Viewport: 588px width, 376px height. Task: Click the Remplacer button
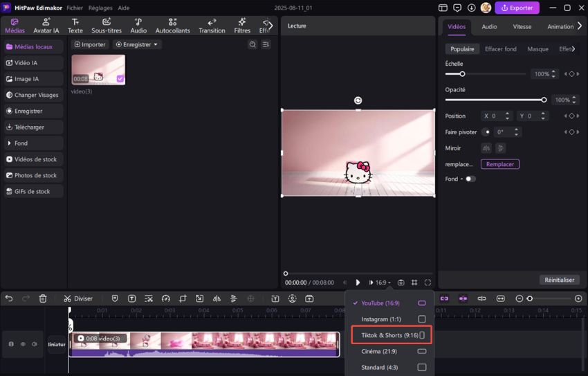pyautogui.click(x=499, y=164)
